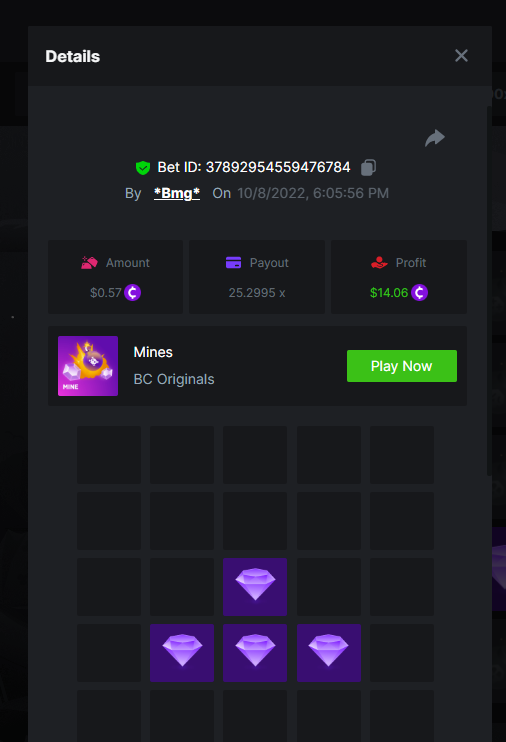Click the currency coin beside $0.57
Viewport: 506px width, 742px height.
(133, 292)
